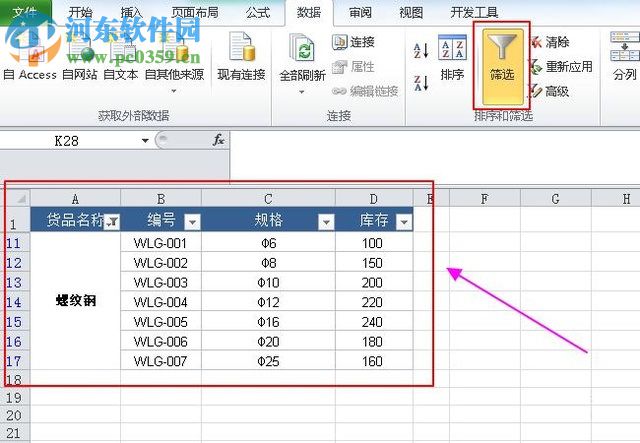Viewport: 640px width, 443px height.
Task: Open the 规格 filter dropdown
Action: coord(326,222)
